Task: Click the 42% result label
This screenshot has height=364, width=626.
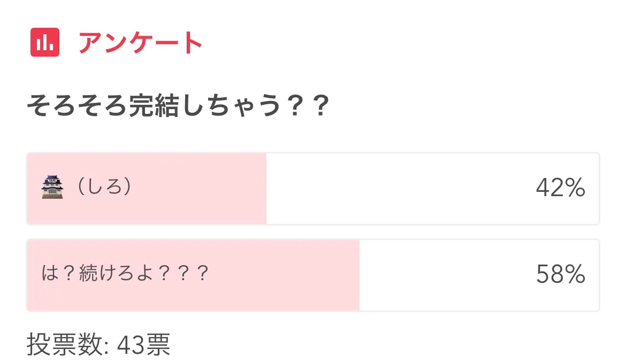Action: pyautogui.click(x=560, y=188)
